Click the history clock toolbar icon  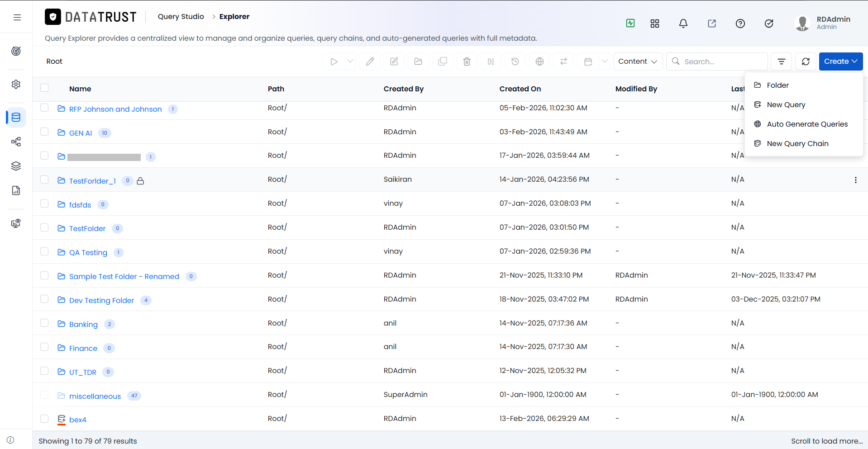(515, 61)
